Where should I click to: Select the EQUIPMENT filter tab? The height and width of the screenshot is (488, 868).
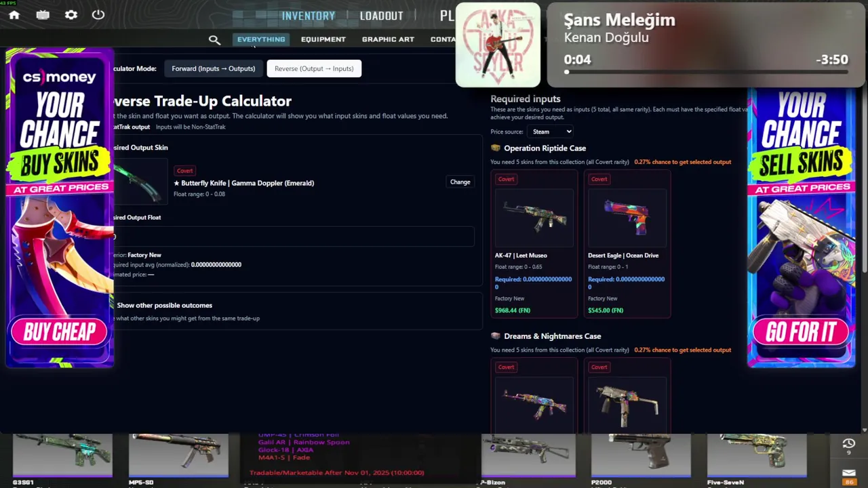(323, 39)
